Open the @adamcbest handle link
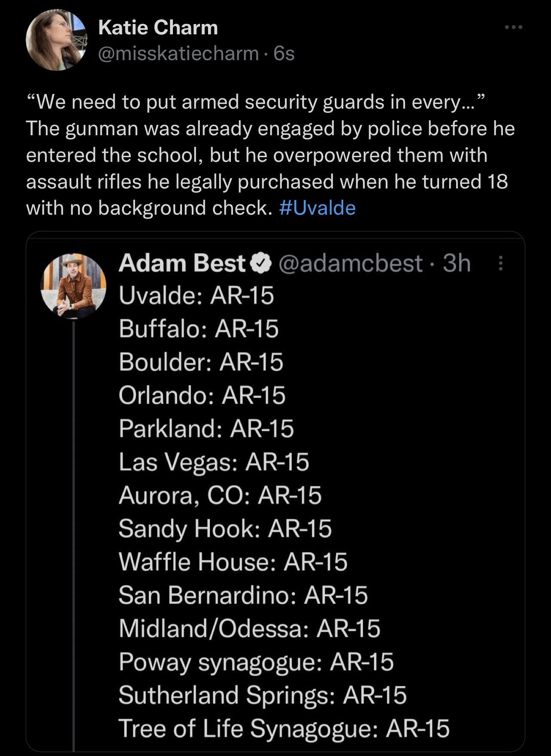 351,263
